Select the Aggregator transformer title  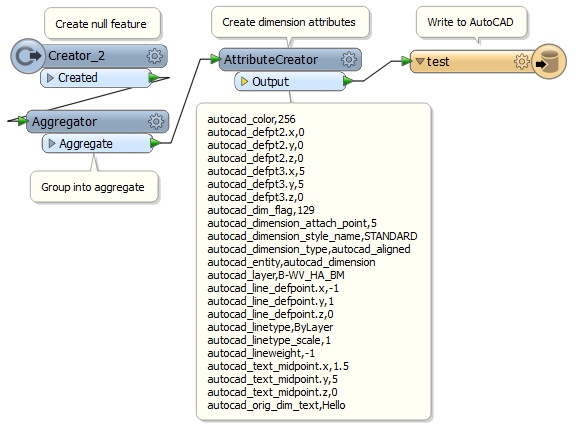point(64,122)
